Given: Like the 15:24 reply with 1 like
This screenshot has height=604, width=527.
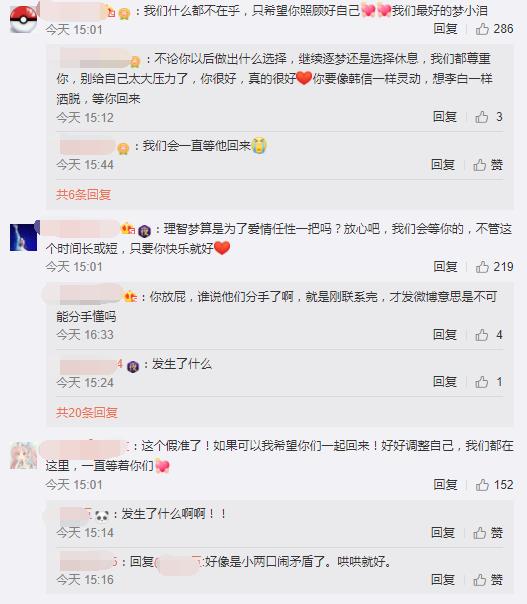Looking at the screenshot, I should [x=488, y=382].
